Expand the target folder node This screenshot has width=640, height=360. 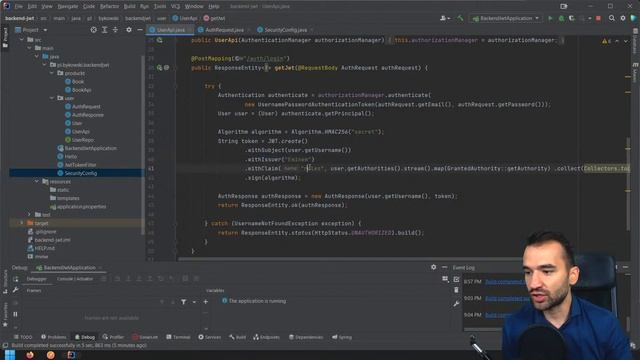(x=21, y=223)
